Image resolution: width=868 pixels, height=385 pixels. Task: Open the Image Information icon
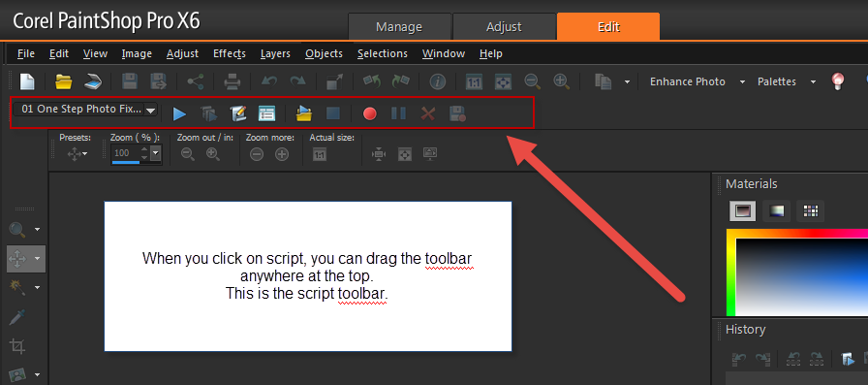click(x=438, y=82)
